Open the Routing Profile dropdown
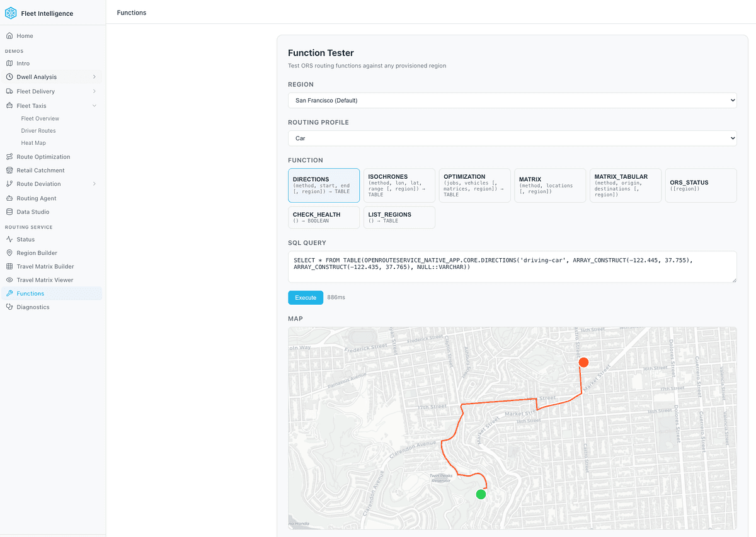This screenshot has height=537, width=756. (512, 138)
